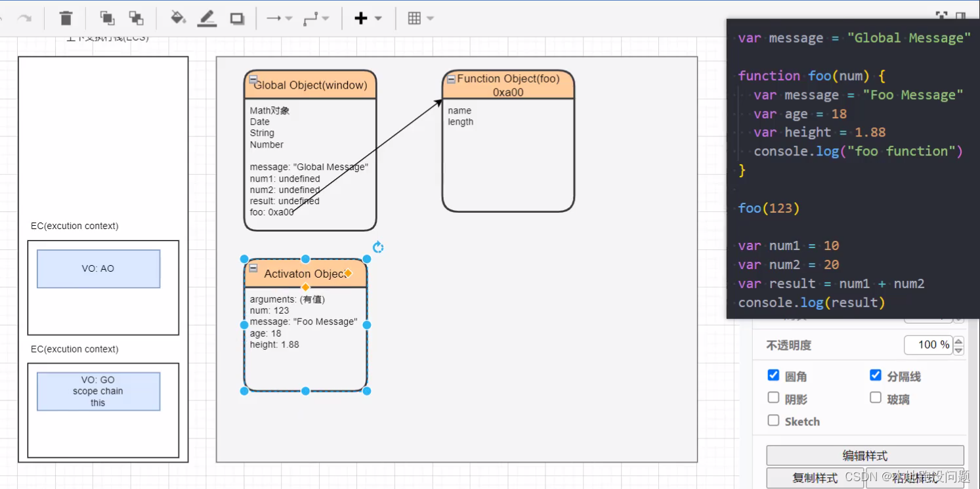
Task: Collapse the Global Object(window) container
Action: pos(253,79)
